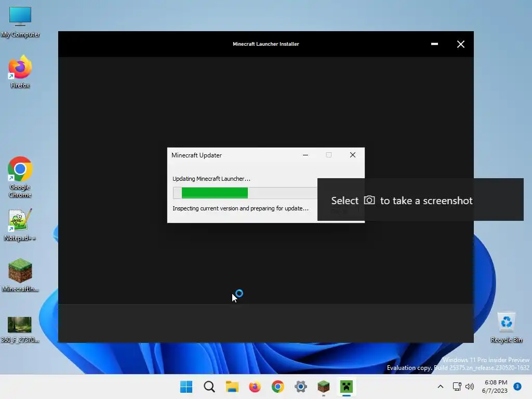532x399 pixels.
Task: Minimize the Minecraft Updater dialog
Action: [x=305, y=155]
